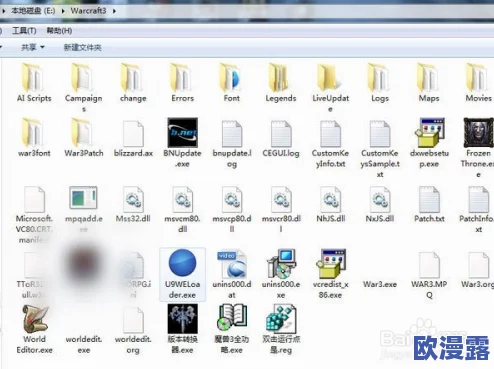
Task: Select unins000.exe uninstaller icon
Action: tap(281, 264)
